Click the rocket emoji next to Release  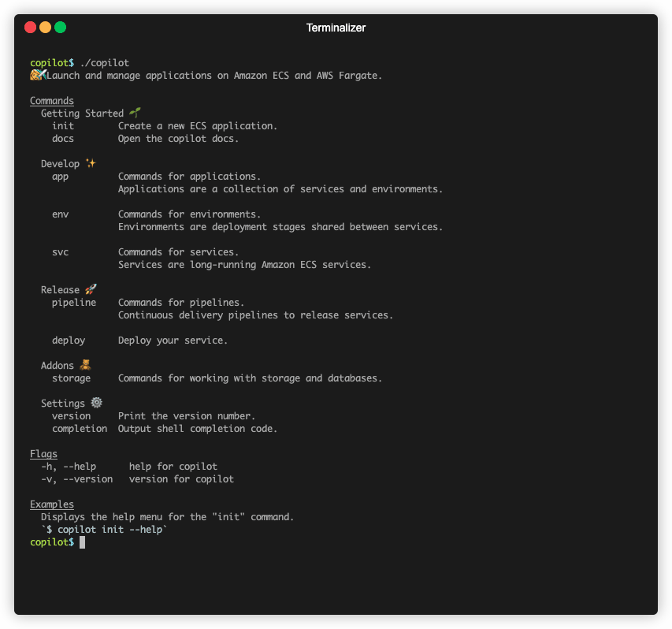point(91,289)
